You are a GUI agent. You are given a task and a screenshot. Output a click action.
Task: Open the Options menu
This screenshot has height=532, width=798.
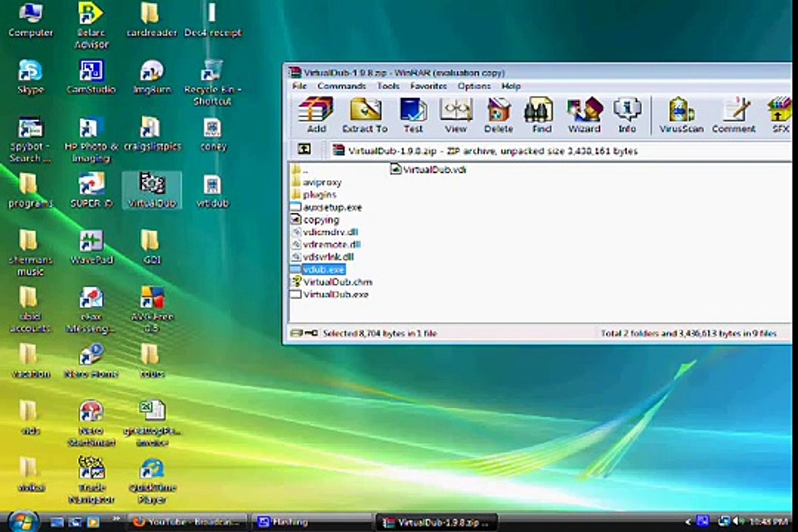point(474,86)
